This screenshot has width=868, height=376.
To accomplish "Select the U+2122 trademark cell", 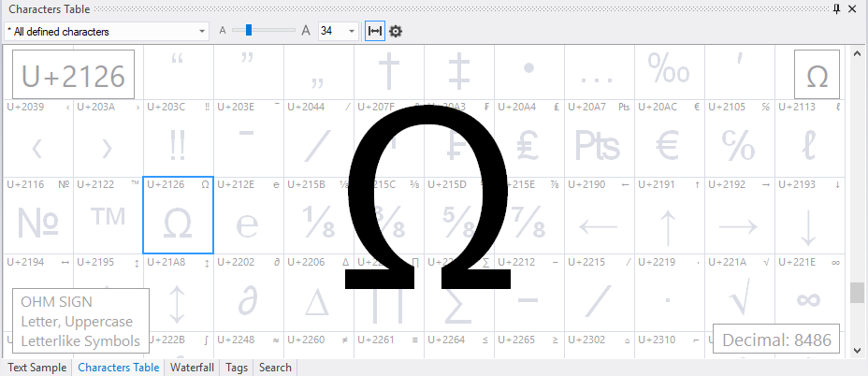I will click(108, 215).
